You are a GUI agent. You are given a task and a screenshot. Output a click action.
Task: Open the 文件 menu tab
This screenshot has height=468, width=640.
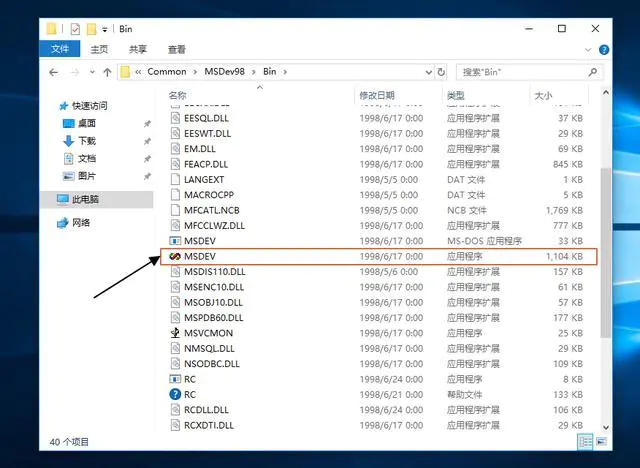(x=60, y=49)
